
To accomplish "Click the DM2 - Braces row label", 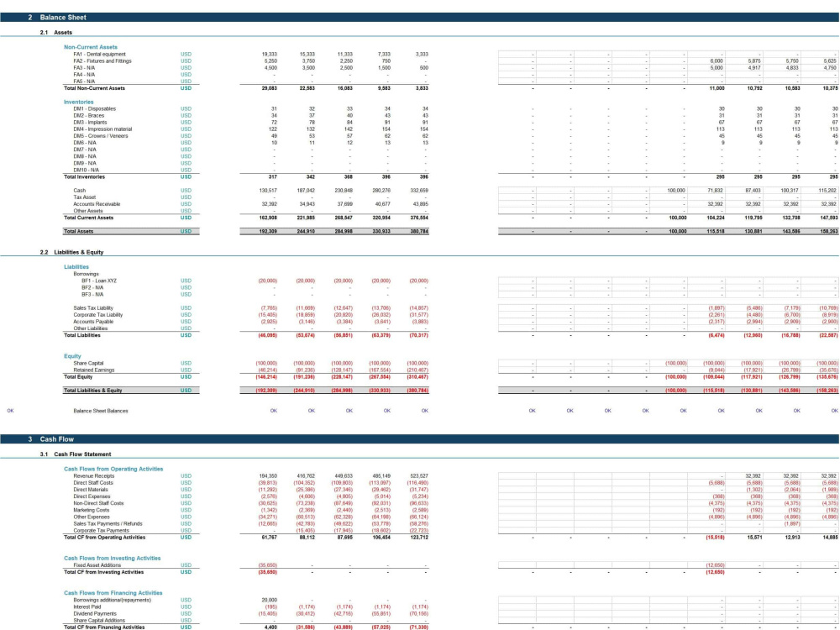I will [89, 116].
